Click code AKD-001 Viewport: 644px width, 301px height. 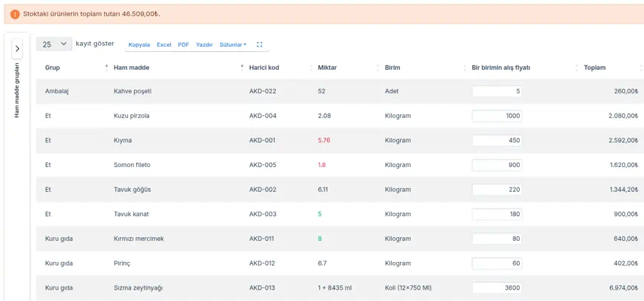[x=262, y=140]
